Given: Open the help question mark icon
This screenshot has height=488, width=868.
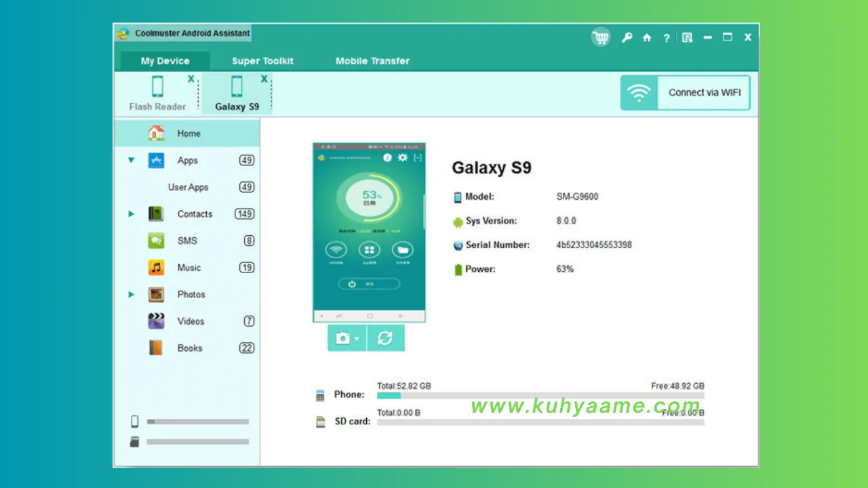Looking at the screenshot, I should coord(667,38).
